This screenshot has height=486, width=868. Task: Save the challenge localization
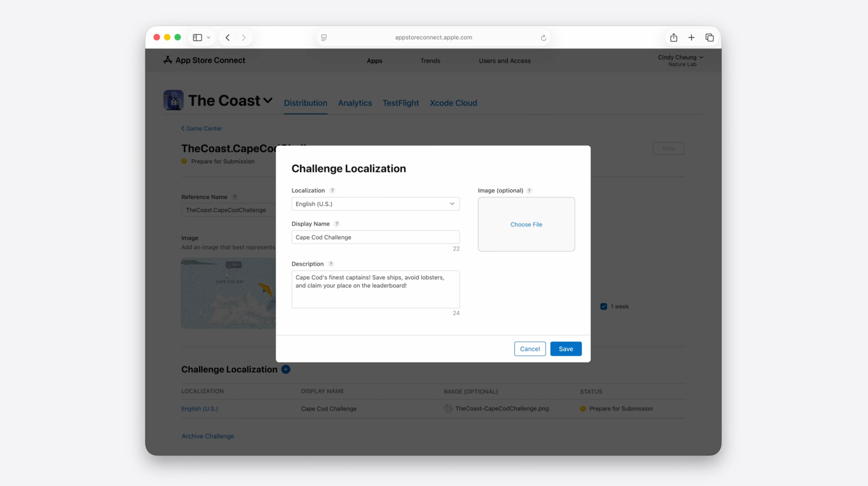[x=566, y=349]
